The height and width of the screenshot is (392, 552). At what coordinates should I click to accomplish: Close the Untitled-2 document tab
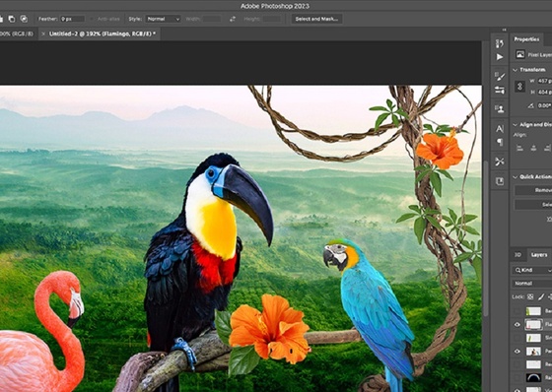[x=43, y=33]
